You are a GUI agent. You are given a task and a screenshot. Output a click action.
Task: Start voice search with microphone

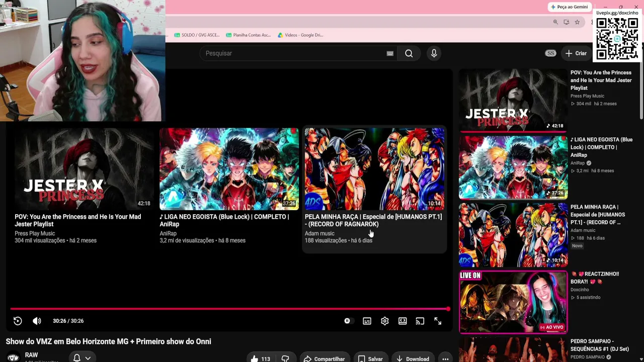[434, 53]
